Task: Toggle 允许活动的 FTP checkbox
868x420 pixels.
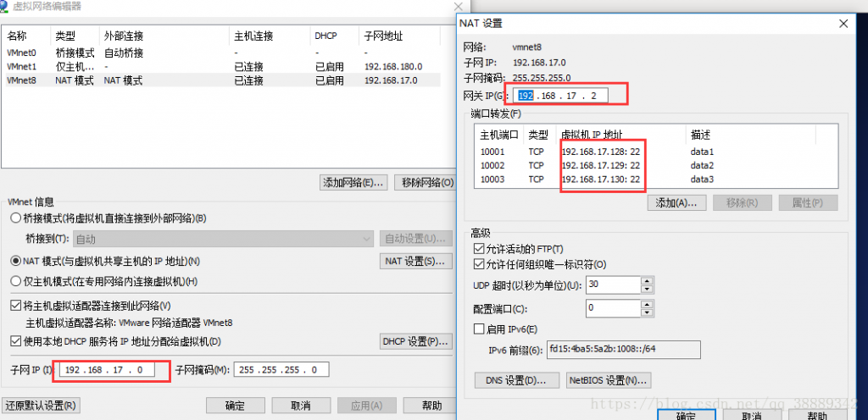Action: pyautogui.click(x=479, y=249)
